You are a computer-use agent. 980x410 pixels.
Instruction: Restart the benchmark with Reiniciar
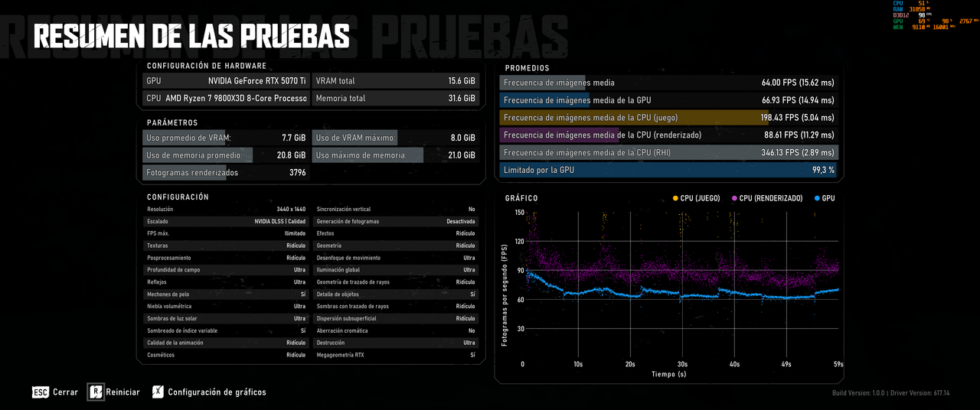click(123, 392)
